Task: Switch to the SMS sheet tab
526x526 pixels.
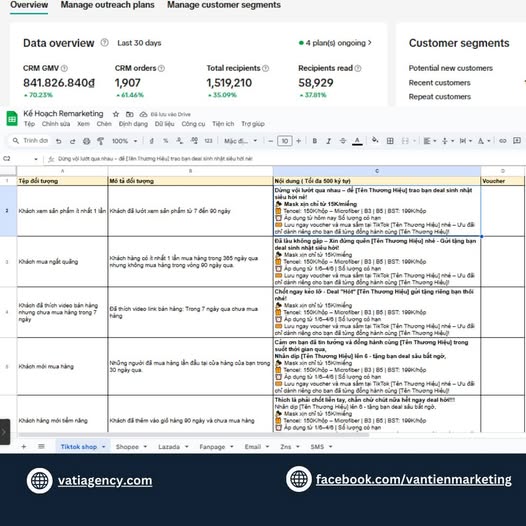Action: pyautogui.click(x=317, y=447)
